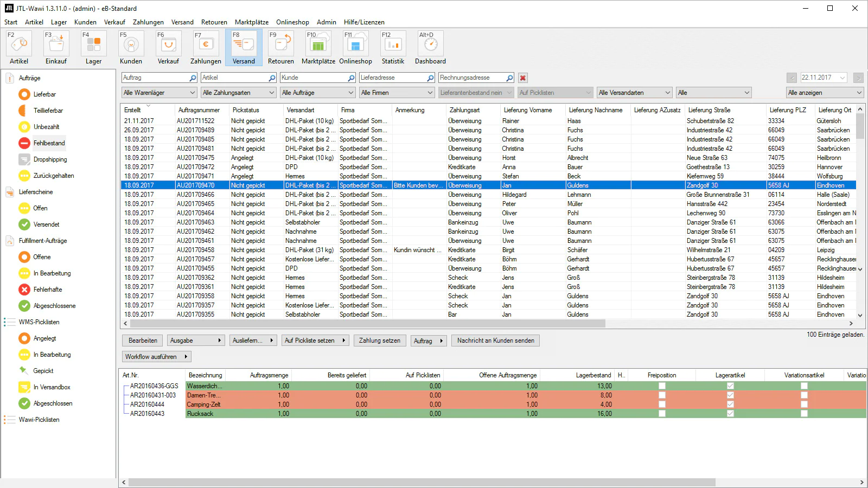Click the Bearbeiten button
The image size is (868, 488).
[x=143, y=341]
